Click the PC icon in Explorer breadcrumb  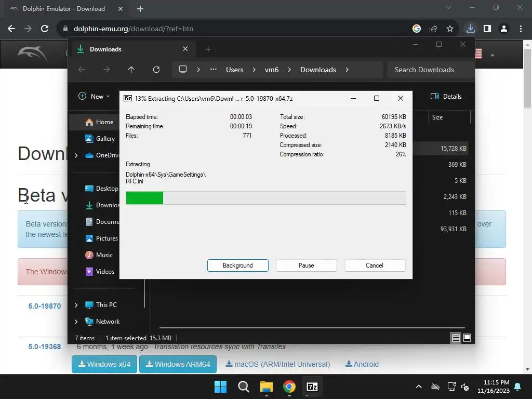click(183, 70)
